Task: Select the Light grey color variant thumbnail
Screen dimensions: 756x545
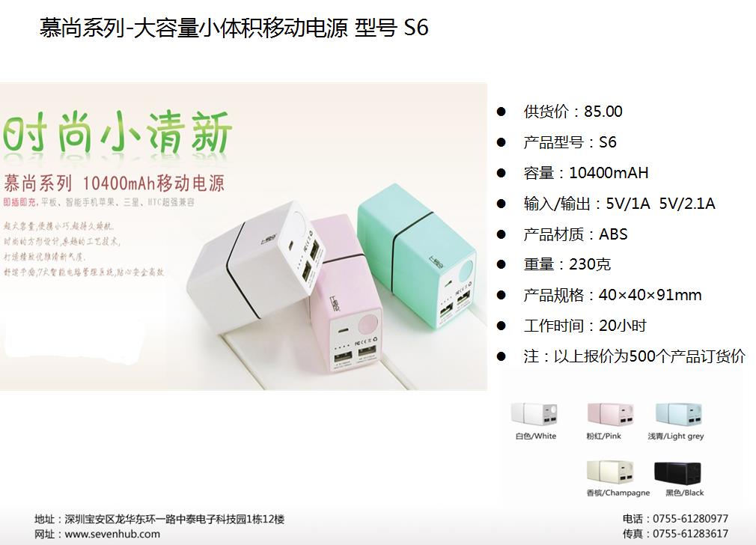Action: [x=678, y=414]
